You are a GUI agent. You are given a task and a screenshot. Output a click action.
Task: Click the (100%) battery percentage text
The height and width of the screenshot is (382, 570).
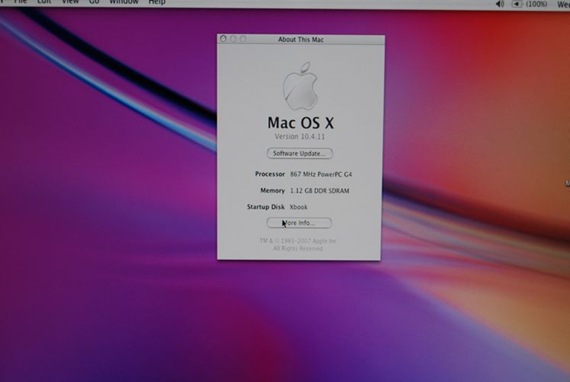537,4
